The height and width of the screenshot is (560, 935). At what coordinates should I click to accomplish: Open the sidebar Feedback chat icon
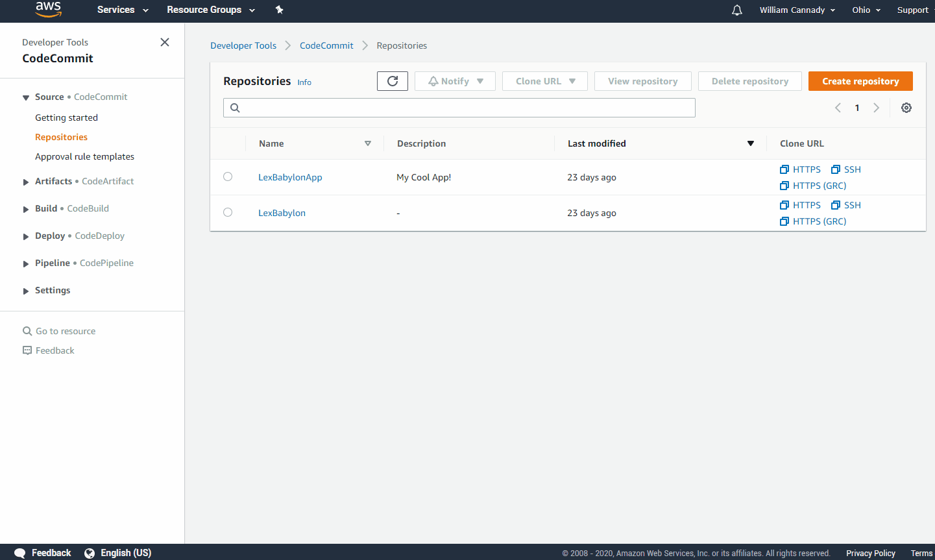(27, 350)
